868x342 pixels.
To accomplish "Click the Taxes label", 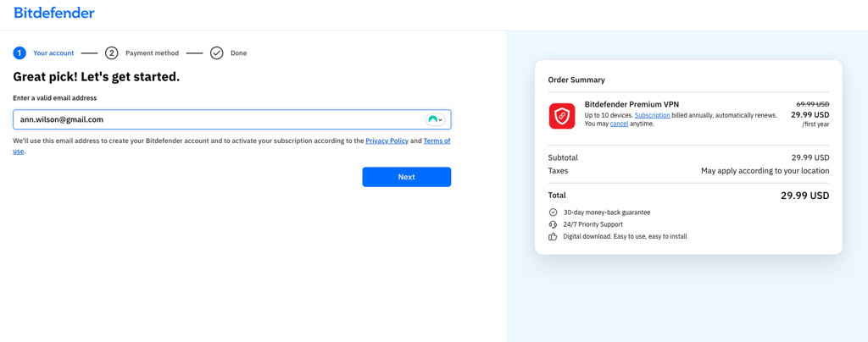I will point(558,171).
